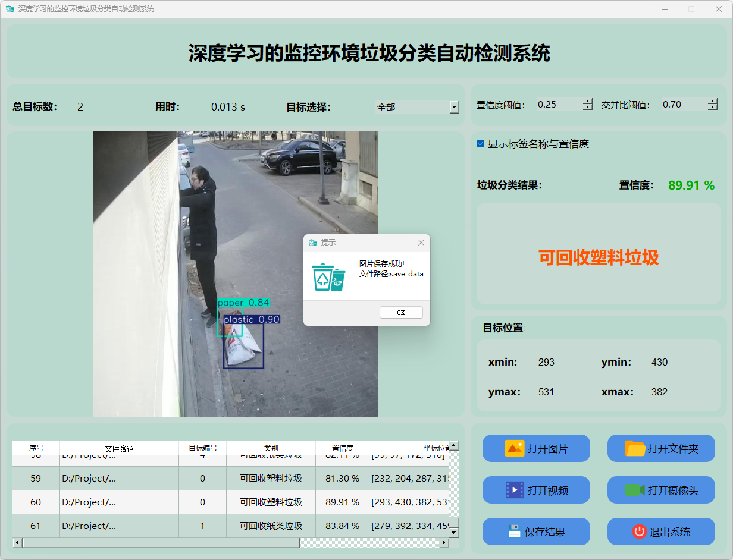Decrease 交并比阈值 with the down arrow
Screen dimensions: 733x560
(713, 108)
